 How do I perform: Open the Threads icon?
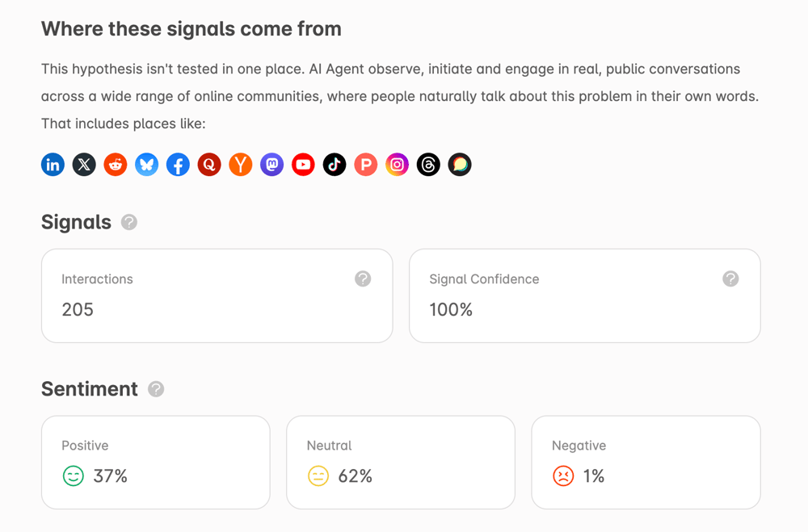click(428, 165)
